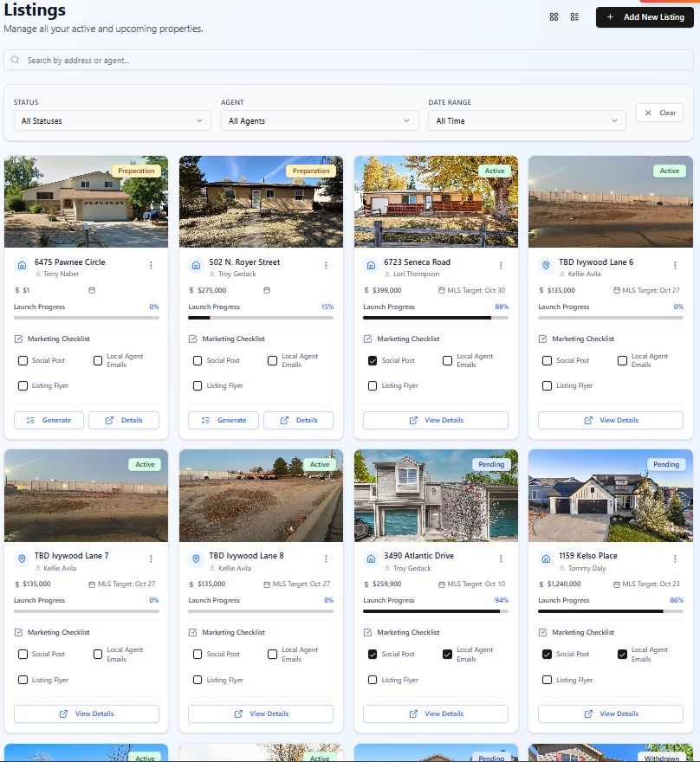
Task: Open options menu for TBD Ivywood Lane 7
Action: click(x=151, y=559)
